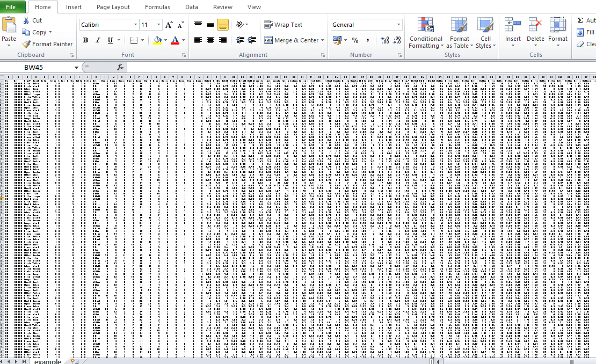Viewport: 596px width, 364px height.
Task: Click inside the formula bar
Action: pyautogui.click(x=361, y=67)
